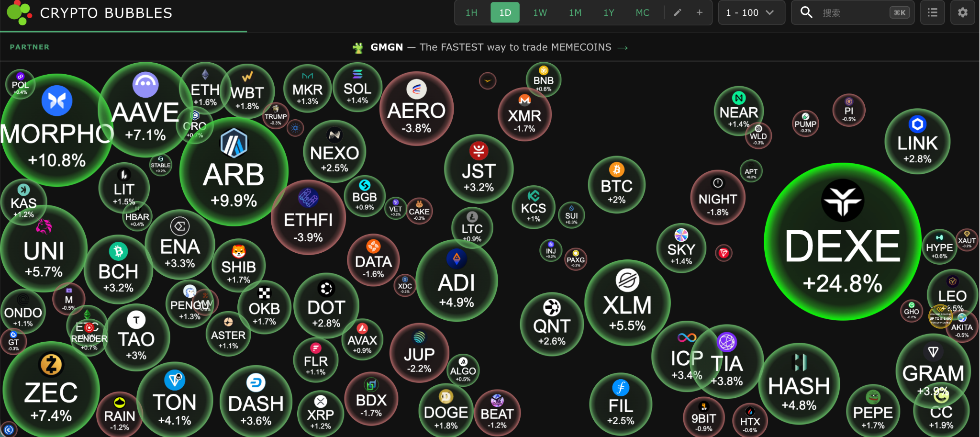Select the DASH bubble

[256, 402]
